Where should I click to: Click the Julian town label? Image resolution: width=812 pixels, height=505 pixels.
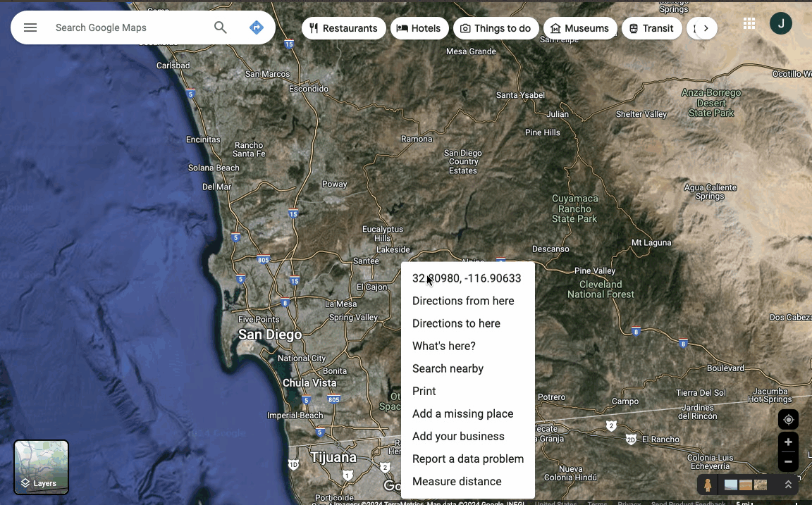click(558, 114)
